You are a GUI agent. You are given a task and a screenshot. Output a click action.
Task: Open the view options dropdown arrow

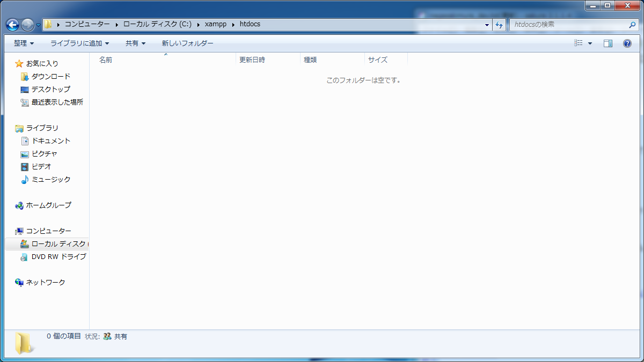coord(590,43)
